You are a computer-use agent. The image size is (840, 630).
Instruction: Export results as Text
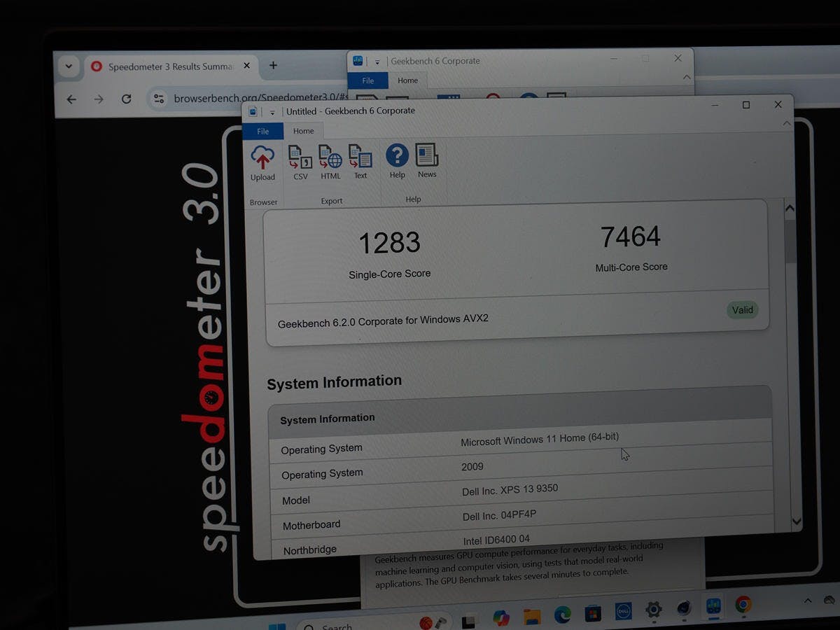[x=360, y=162]
